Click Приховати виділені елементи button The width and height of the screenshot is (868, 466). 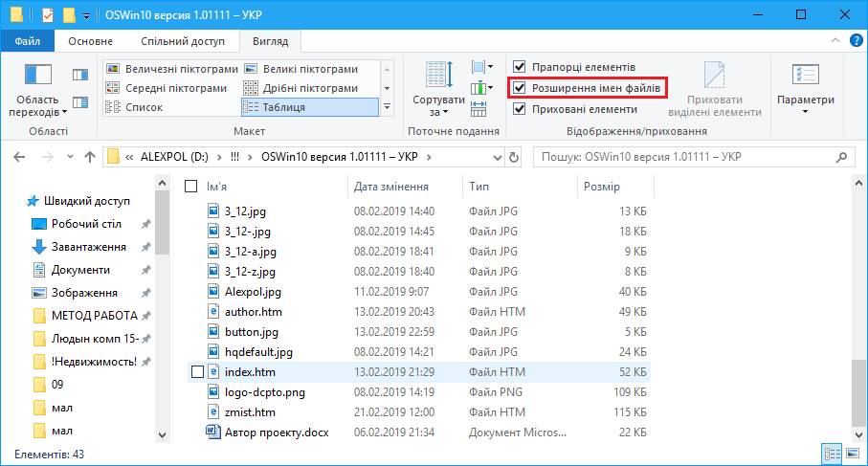pos(715,90)
